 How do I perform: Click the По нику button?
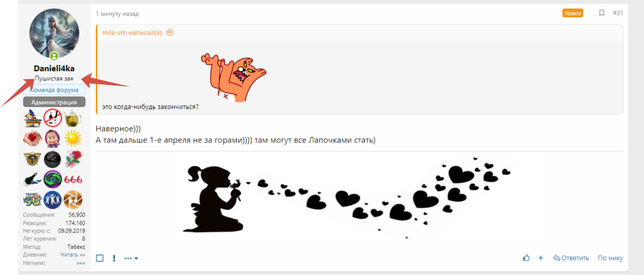coord(610,258)
